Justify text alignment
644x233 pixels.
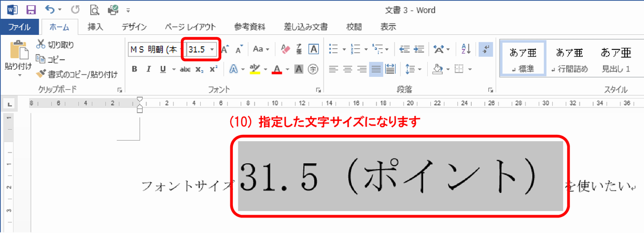click(376, 69)
